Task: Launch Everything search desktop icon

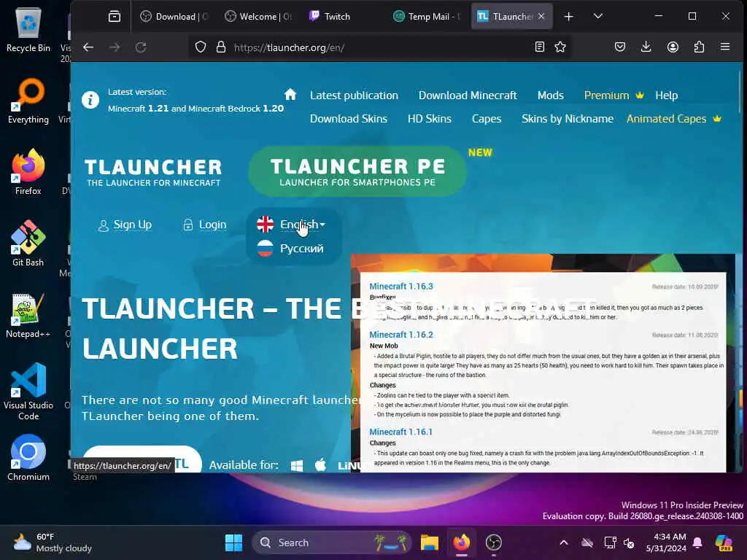Action: click(x=28, y=101)
